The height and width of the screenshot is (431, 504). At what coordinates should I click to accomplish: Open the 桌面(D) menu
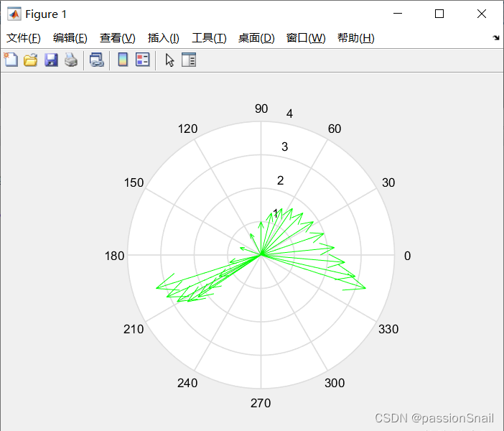(256, 38)
